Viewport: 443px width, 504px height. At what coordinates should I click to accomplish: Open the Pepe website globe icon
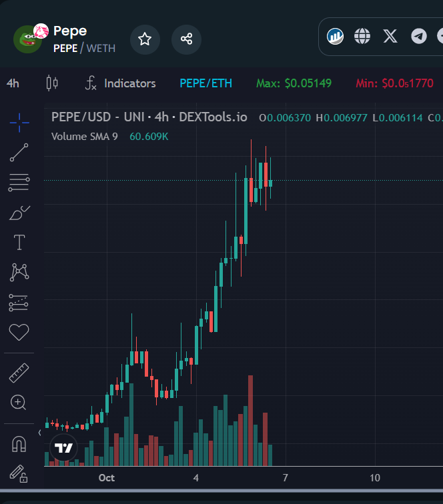click(x=362, y=36)
